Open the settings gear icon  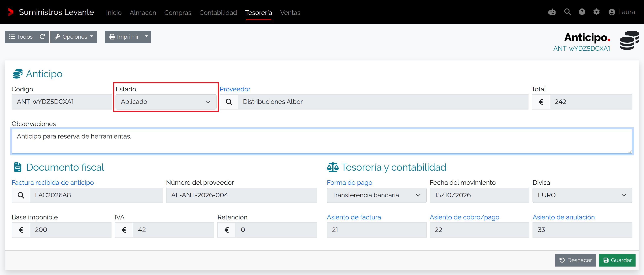[x=596, y=12]
